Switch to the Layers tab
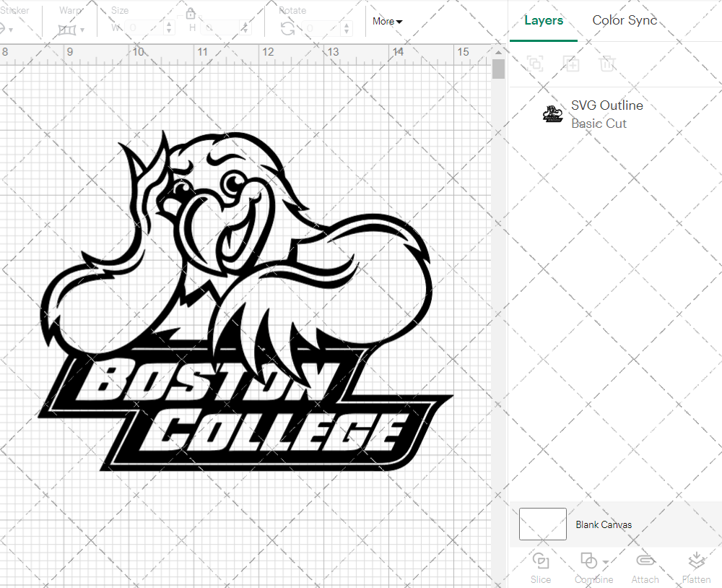The image size is (722, 588). tap(544, 20)
